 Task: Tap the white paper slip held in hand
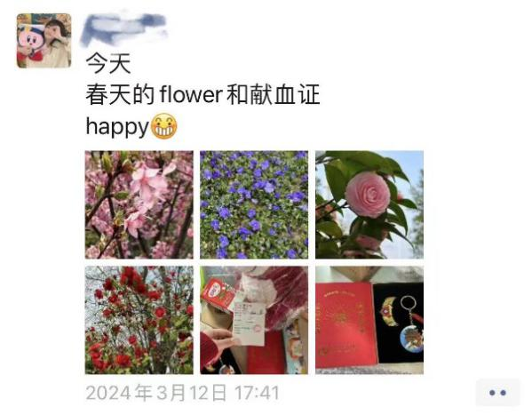tap(249, 323)
